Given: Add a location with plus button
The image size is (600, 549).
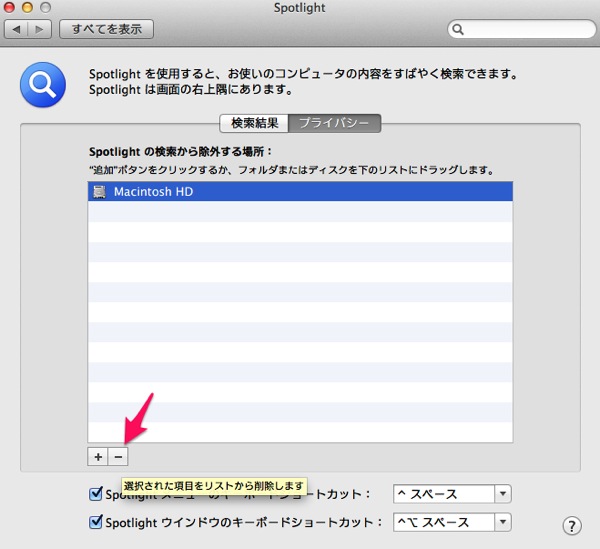Looking at the screenshot, I should (98, 457).
